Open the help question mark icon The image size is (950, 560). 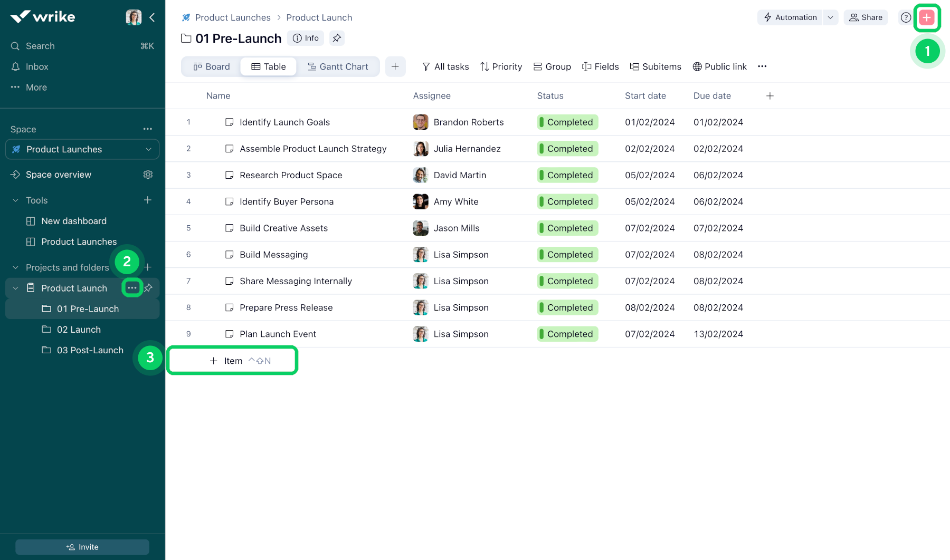(905, 17)
